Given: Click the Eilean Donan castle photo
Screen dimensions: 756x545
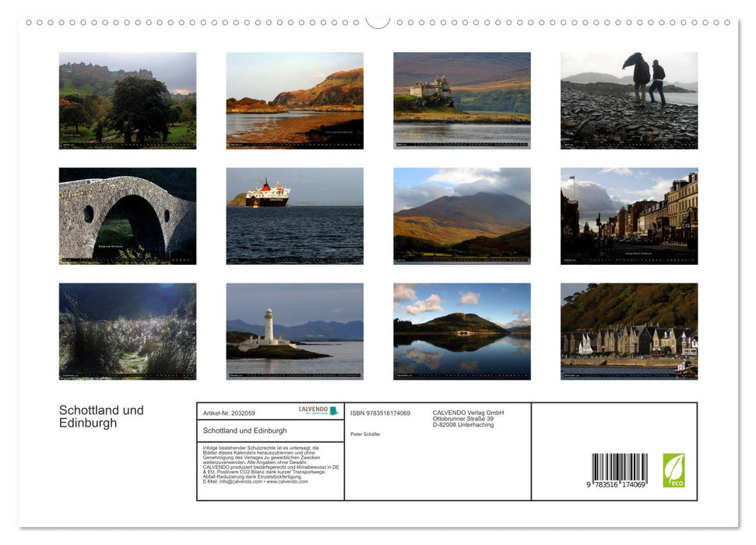Looking at the screenshot, I should (x=461, y=100).
